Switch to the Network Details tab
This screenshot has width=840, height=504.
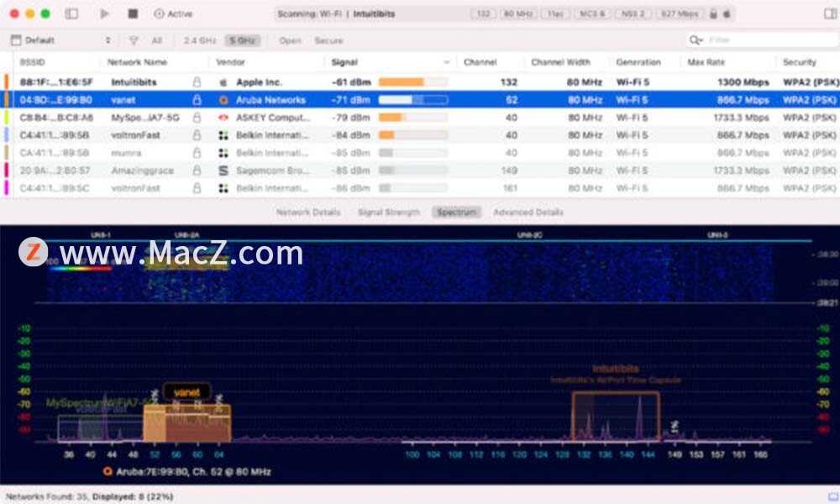[308, 212]
